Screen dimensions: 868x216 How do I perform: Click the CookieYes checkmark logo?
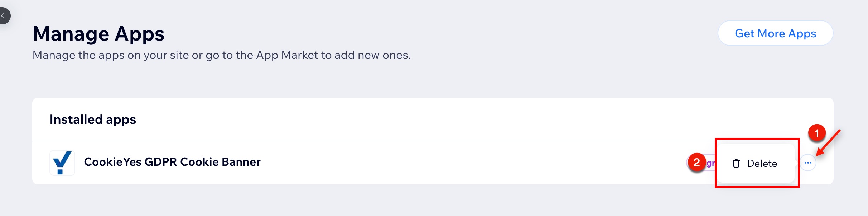[x=62, y=163]
